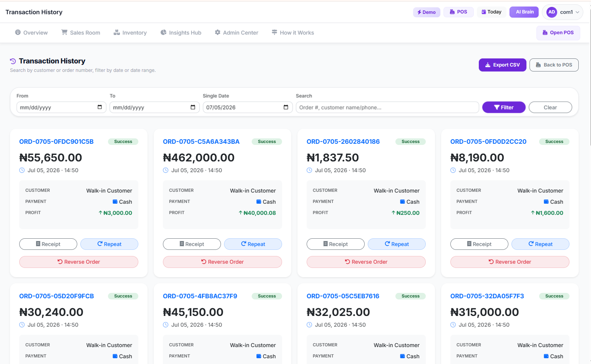Open the From date calendar picker
The height and width of the screenshot is (364, 591).
[x=100, y=107]
